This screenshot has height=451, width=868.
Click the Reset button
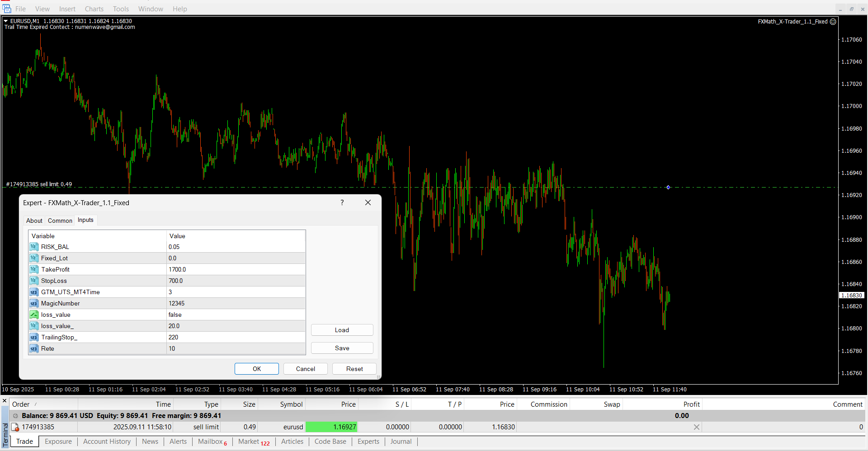pos(354,369)
